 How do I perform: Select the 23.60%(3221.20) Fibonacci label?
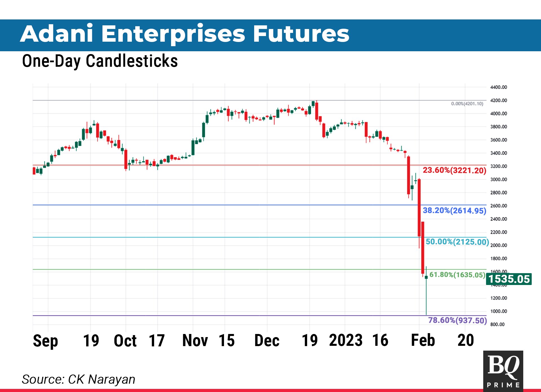454,170
